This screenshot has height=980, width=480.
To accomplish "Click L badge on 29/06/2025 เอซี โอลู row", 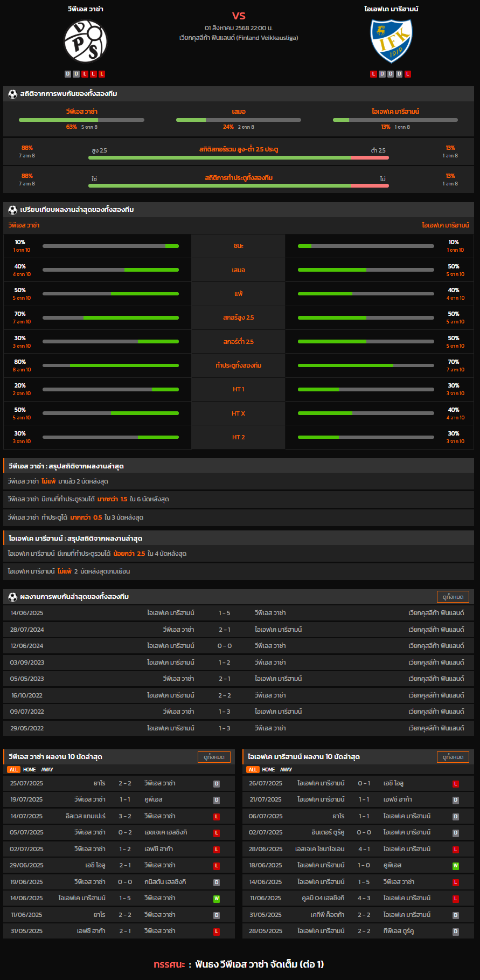I will click(217, 866).
